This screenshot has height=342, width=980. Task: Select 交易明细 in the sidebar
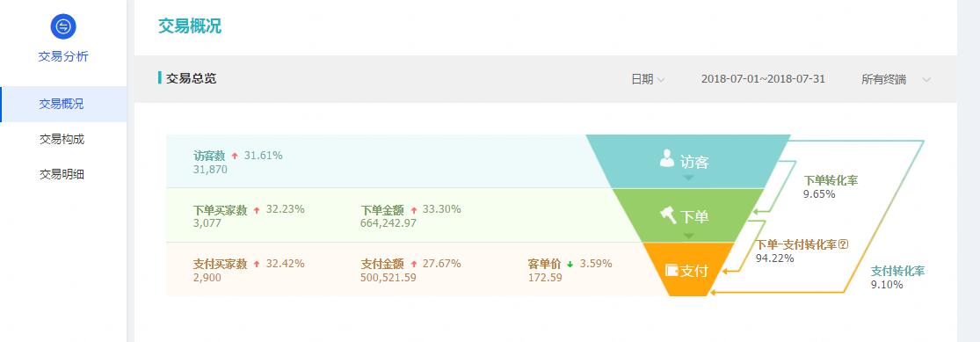click(63, 174)
